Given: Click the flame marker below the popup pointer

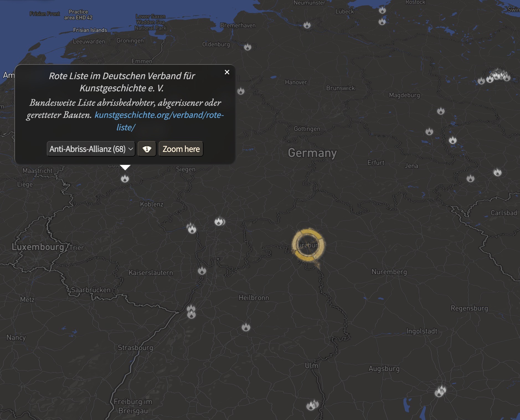Looking at the screenshot, I should tap(125, 179).
